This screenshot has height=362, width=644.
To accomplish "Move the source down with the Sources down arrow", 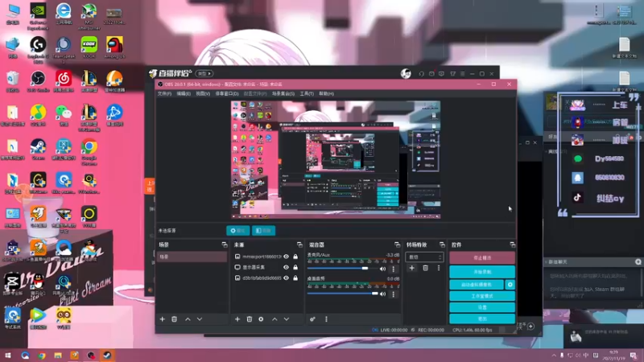I will (287, 319).
